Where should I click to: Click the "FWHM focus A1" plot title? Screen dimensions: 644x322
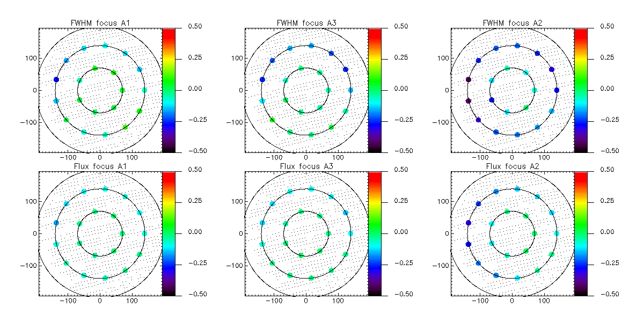click(x=99, y=23)
